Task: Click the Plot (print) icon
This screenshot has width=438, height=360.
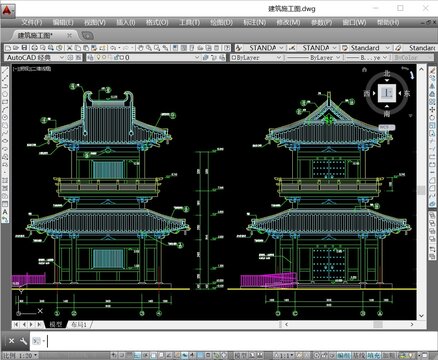Action: (35, 48)
